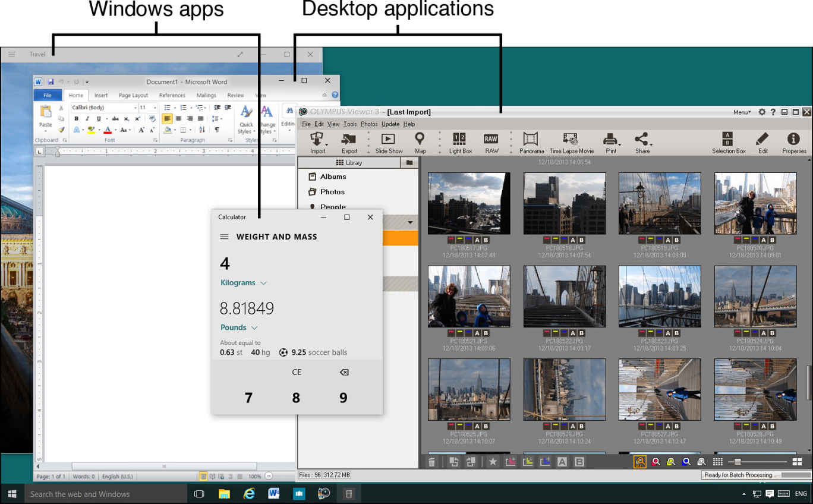This screenshot has height=504, width=813.
Task: Click the trash delete icon in Olympus Viewer
Action: (432, 462)
